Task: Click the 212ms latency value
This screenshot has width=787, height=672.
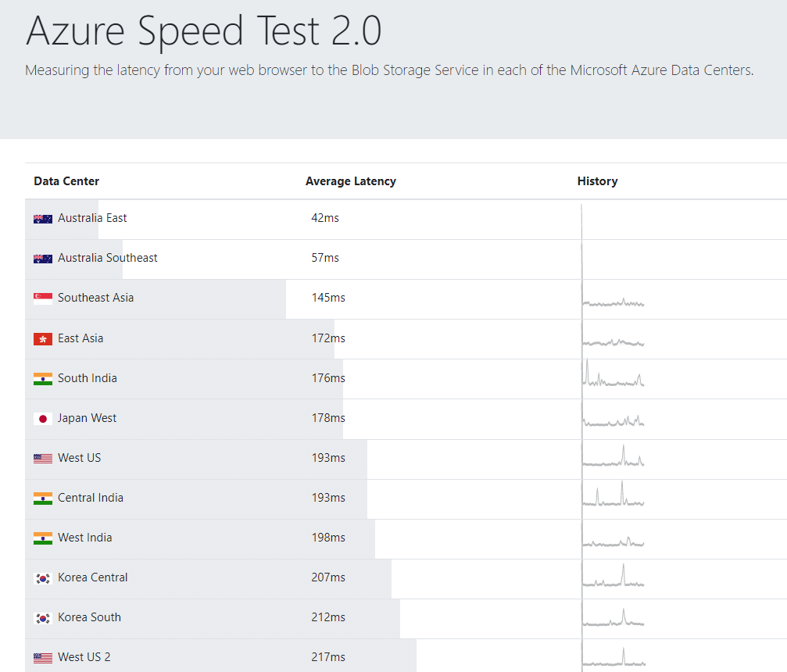Action: click(x=328, y=617)
